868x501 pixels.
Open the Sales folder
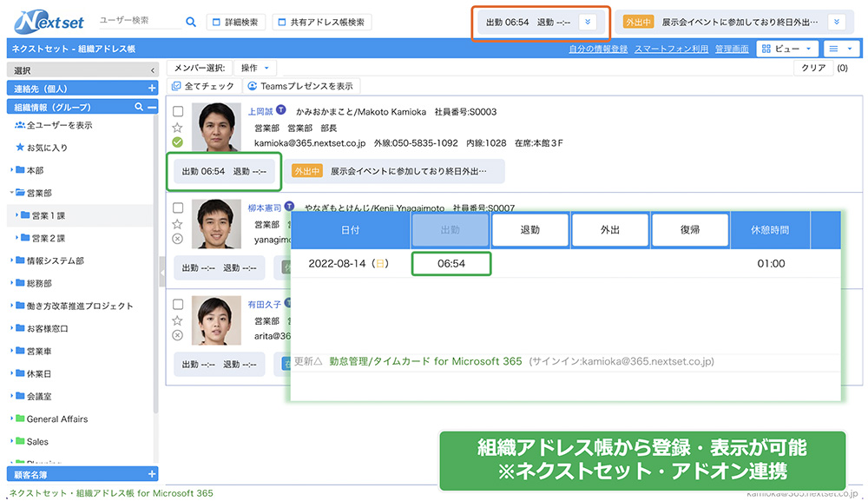[37, 442]
